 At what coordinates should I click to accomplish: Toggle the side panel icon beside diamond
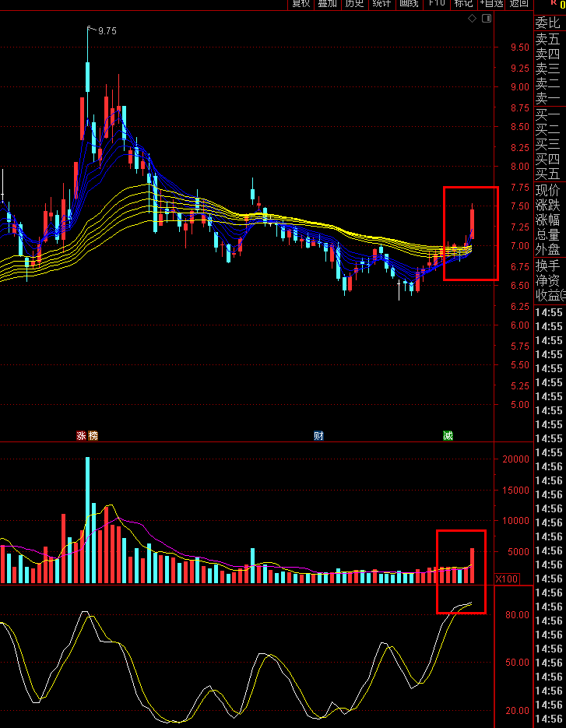486,19
